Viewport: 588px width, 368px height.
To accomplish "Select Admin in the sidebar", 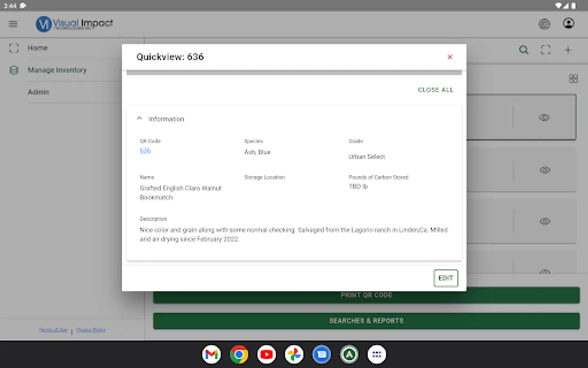I will point(38,92).
